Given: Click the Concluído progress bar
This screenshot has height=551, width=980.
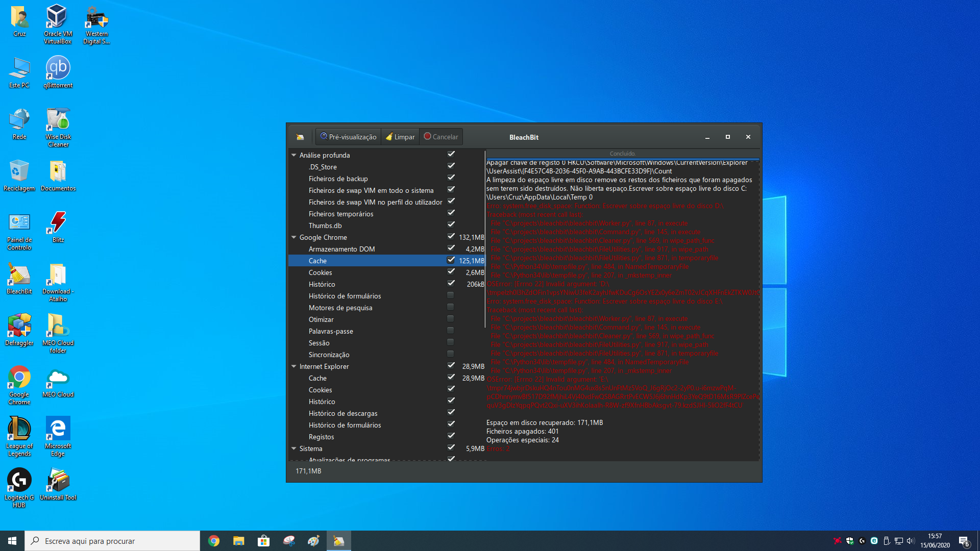Looking at the screenshot, I should click(x=623, y=154).
